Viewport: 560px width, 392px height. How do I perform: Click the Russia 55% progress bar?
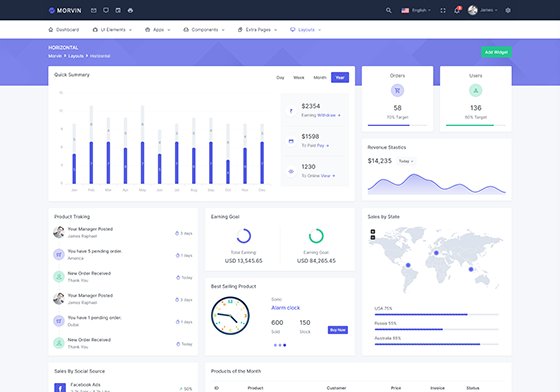click(436, 330)
